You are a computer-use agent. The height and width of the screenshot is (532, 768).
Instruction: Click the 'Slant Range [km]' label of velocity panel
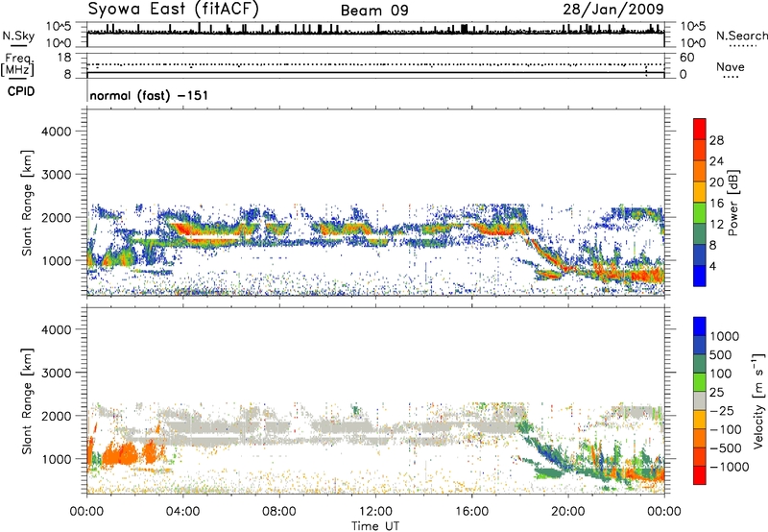[28, 400]
